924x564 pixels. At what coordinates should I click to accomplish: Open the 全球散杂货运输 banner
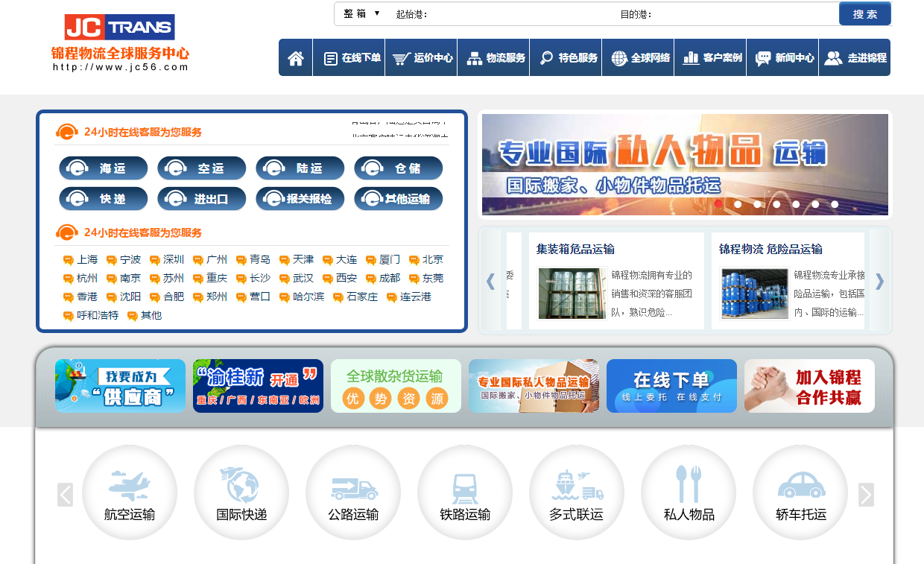[396, 386]
